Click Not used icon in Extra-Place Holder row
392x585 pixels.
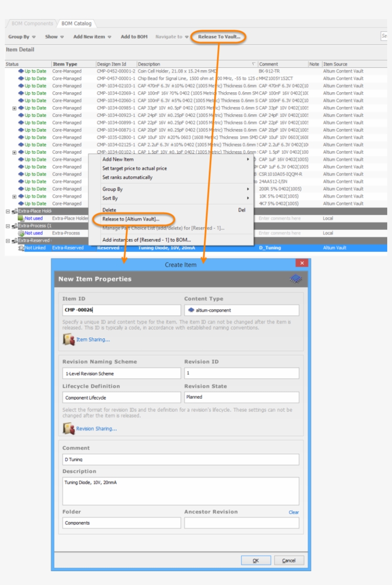click(21, 218)
